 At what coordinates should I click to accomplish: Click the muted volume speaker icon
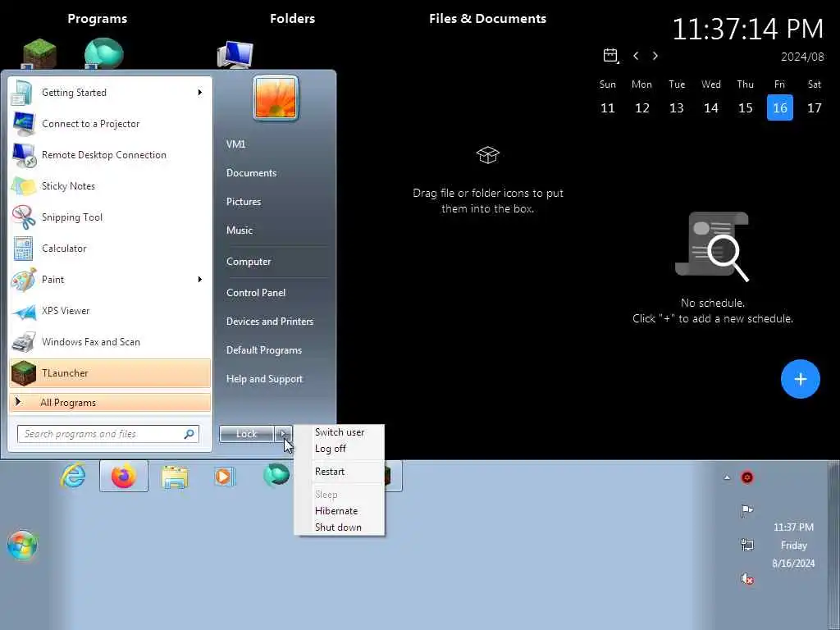click(746, 578)
